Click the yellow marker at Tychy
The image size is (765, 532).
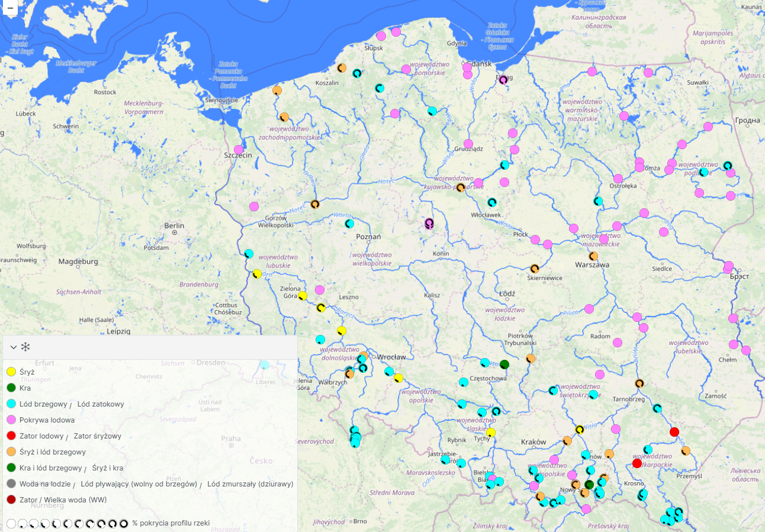click(x=490, y=433)
